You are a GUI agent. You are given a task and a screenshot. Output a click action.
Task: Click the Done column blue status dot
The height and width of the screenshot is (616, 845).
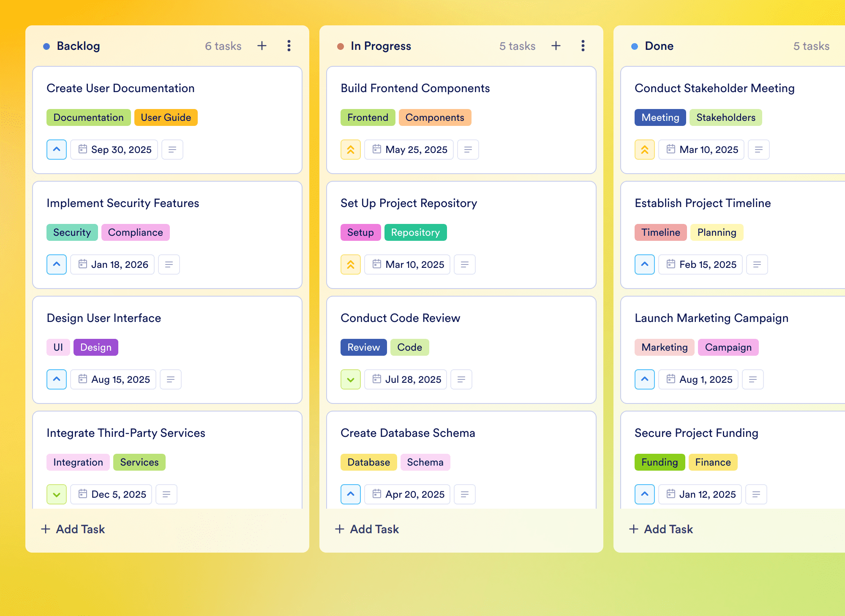pyautogui.click(x=635, y=46)
